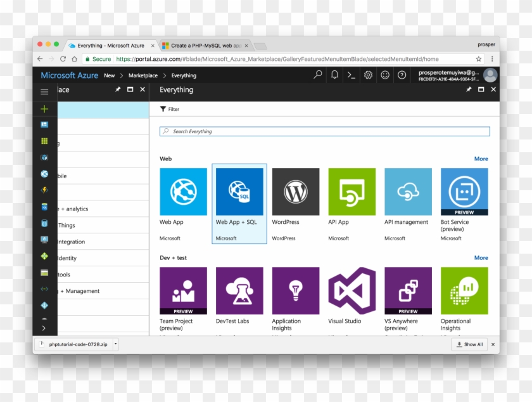
Task: Open the portal settings gear
Action: (368, 75)
